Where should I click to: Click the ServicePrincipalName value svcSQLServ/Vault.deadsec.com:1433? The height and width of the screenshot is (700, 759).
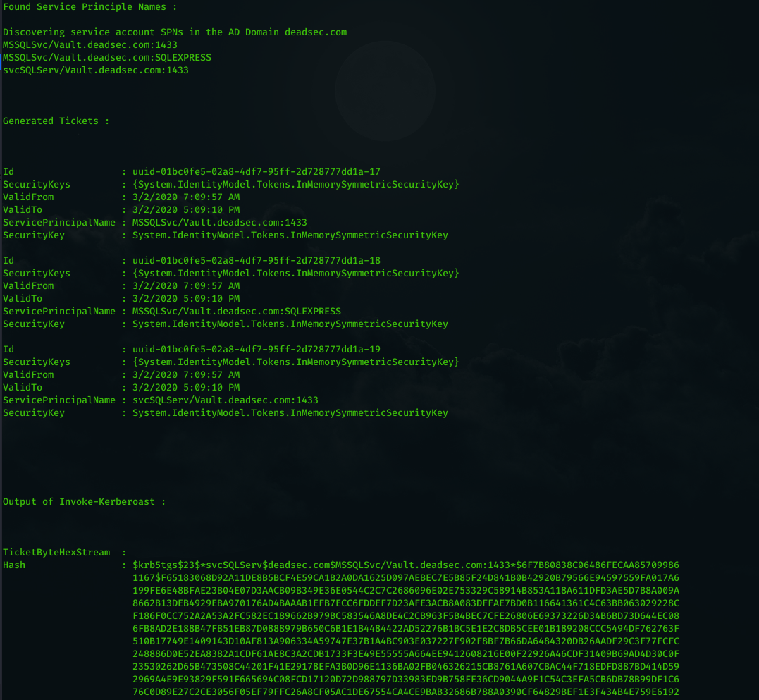(226, 400)
